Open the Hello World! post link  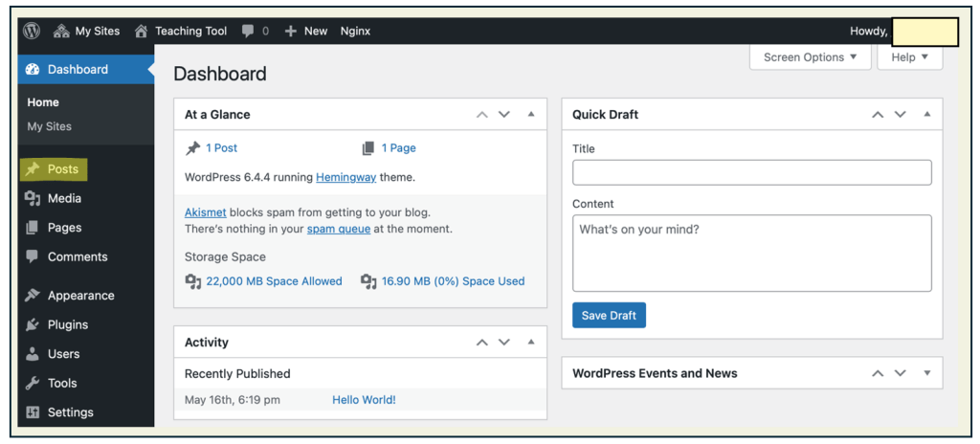pyautogui.click(x=364, y=400)
